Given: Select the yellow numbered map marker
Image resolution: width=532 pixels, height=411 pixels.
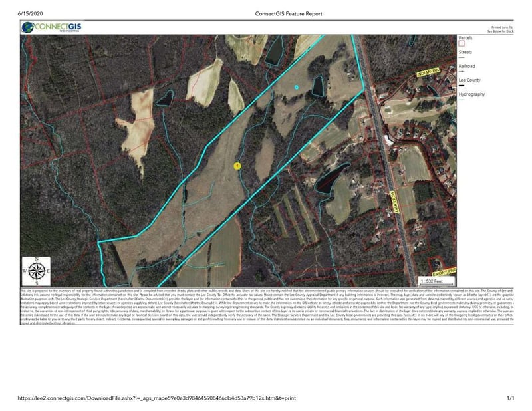Looking at the screenshot, I should [x=237, y=166].
